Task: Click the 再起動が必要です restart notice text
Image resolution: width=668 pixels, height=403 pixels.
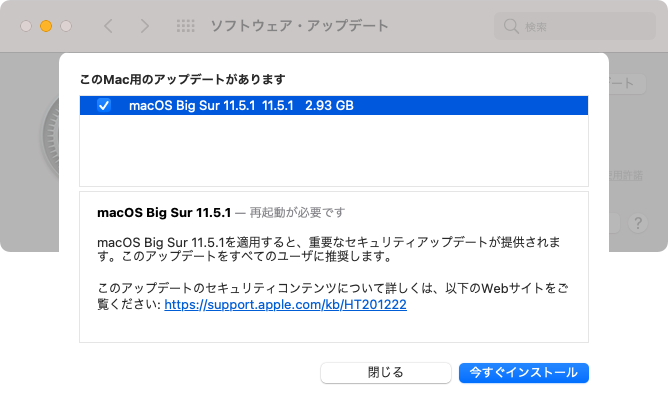Action: [297, 212]
